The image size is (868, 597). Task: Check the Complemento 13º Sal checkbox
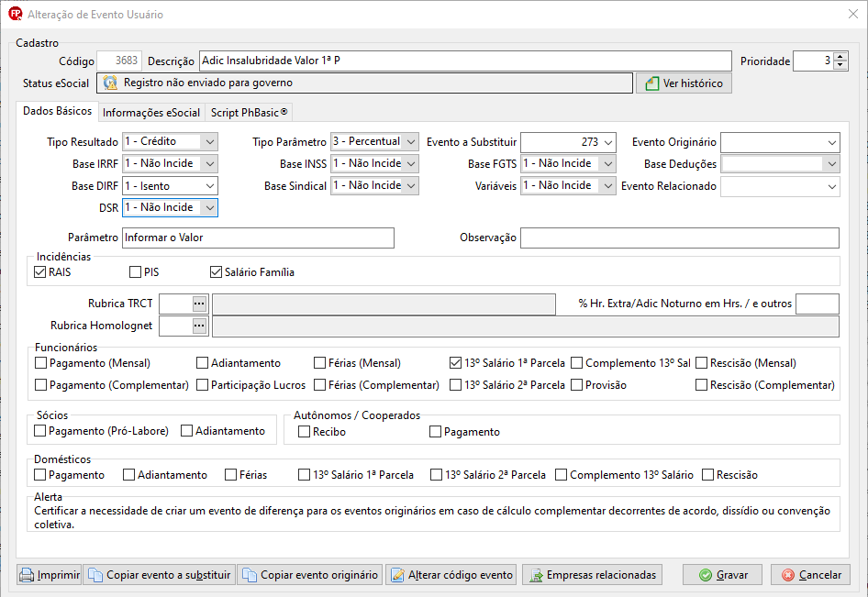577,363
